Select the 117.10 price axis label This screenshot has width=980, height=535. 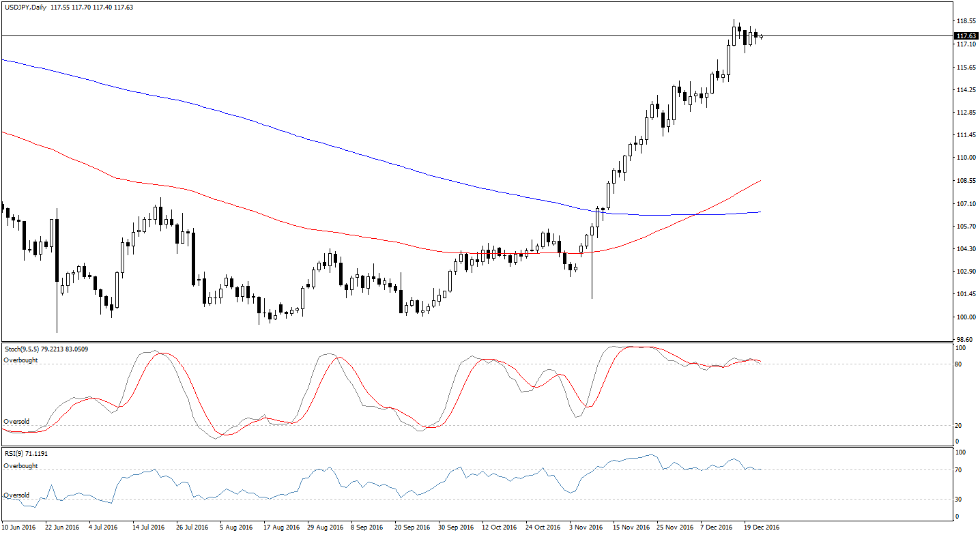pyautogui.click(x=965, y=44)
